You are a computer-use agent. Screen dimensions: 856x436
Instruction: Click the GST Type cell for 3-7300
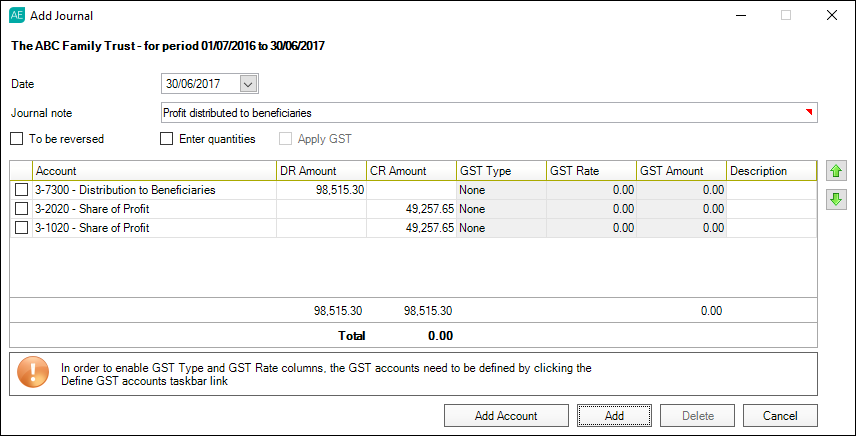tap(500, 190)
